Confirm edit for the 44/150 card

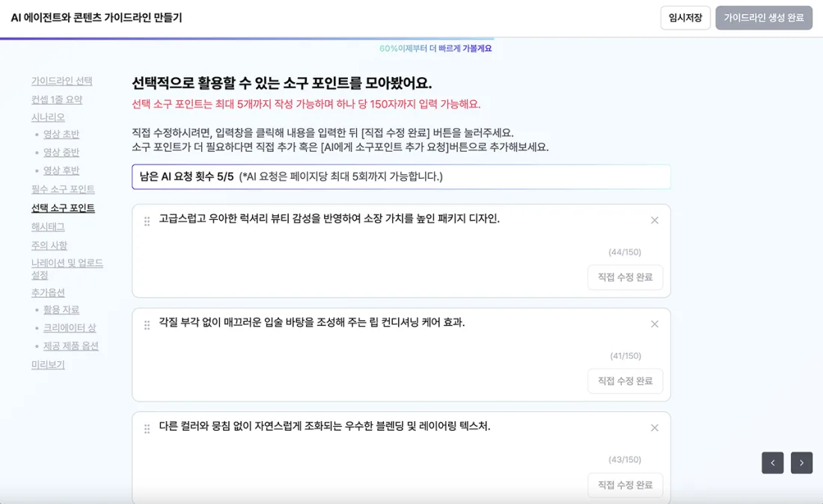(x=625, y=277)
